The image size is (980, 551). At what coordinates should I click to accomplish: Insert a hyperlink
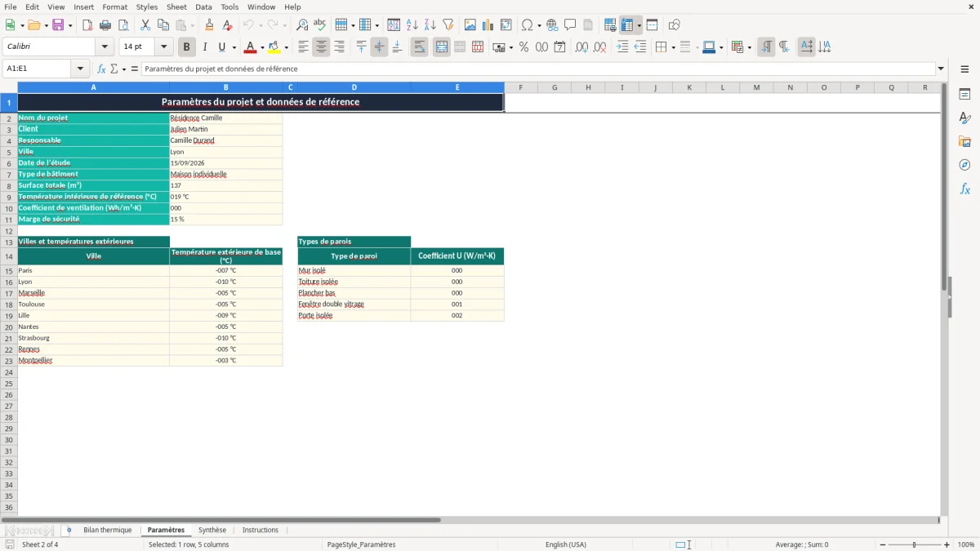pos(552,25)
